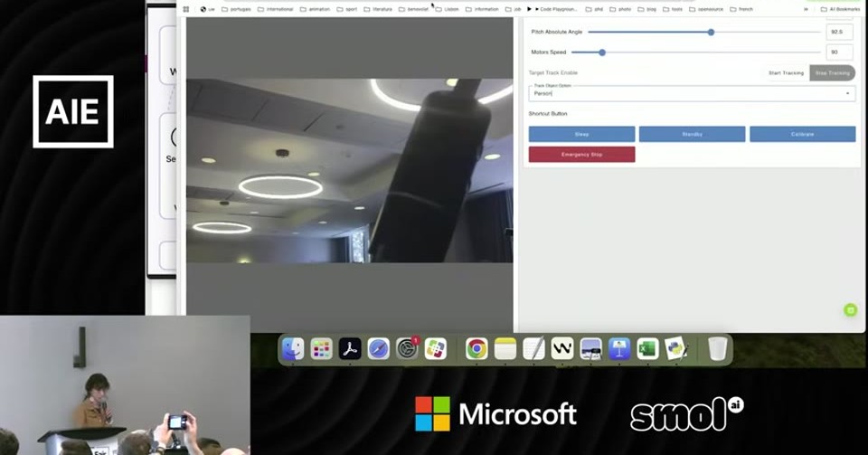Click the Pitch Absolute Angle value field
This screenshot has width=868, height=455.
[x=839, y=32]
